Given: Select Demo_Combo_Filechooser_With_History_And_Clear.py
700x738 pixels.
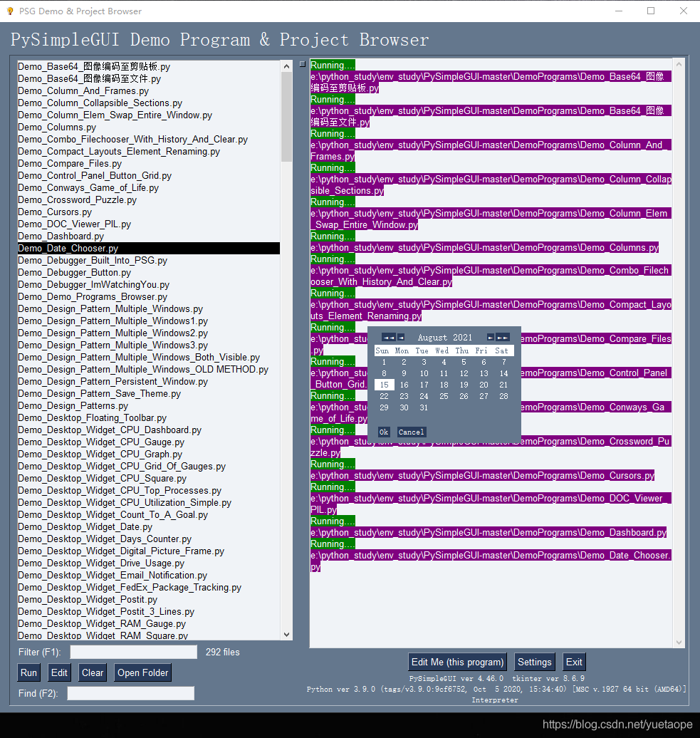Looking at the screenshot, I should click(x=149, y=140).
